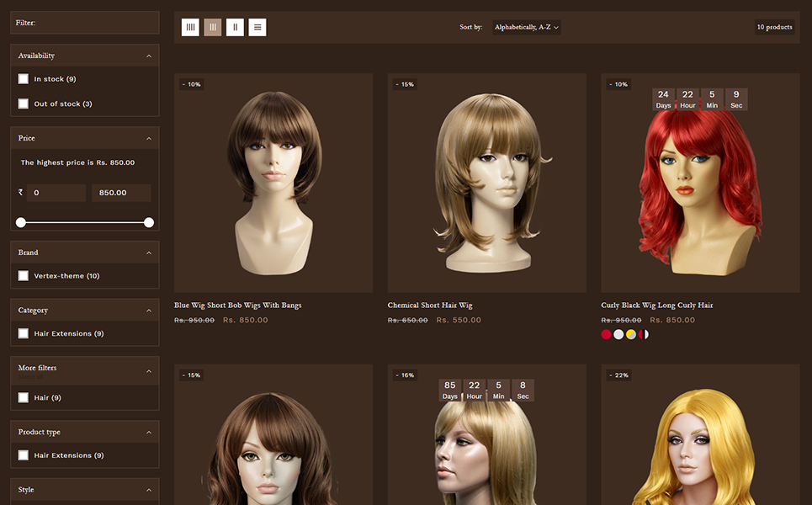812x505 pixels.
Task: Switch to list view layout
Action: point(258,28)
